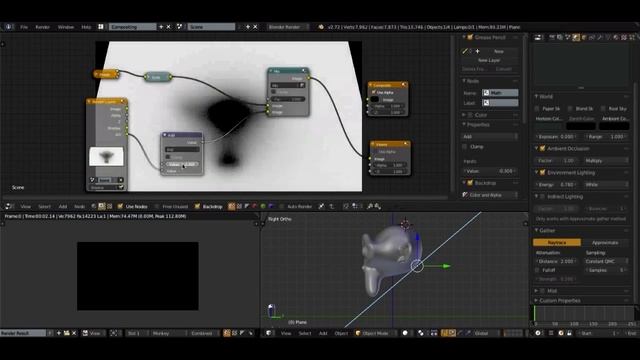Open the Combined pass dropdown in image editor
The width and height of the screenshot is (640, 360).
coord(203,333)
